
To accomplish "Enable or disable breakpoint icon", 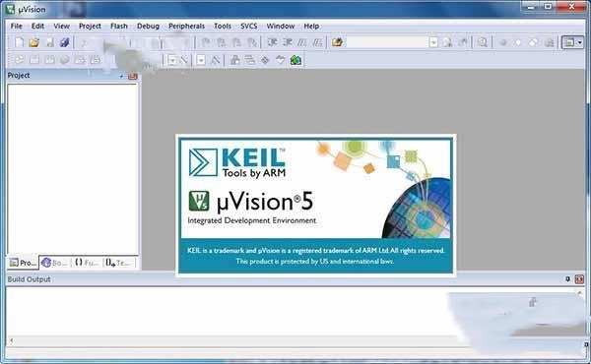I will [518, 42].
